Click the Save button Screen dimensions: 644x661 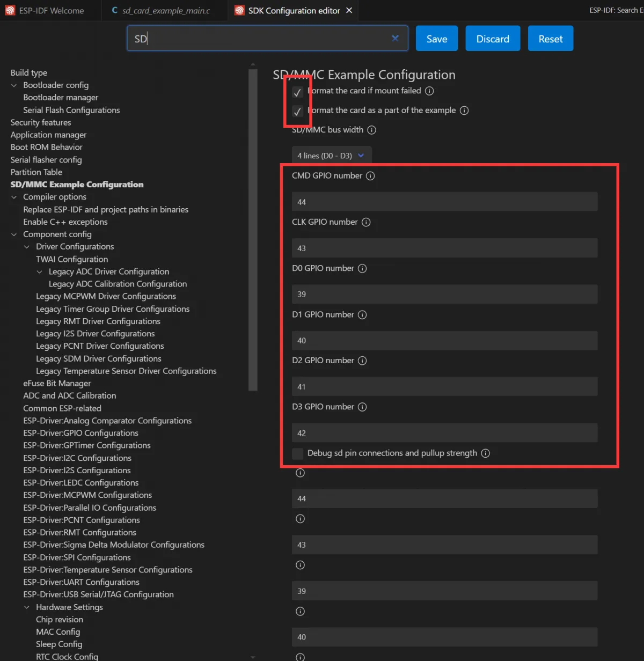[x=436, y=38]
